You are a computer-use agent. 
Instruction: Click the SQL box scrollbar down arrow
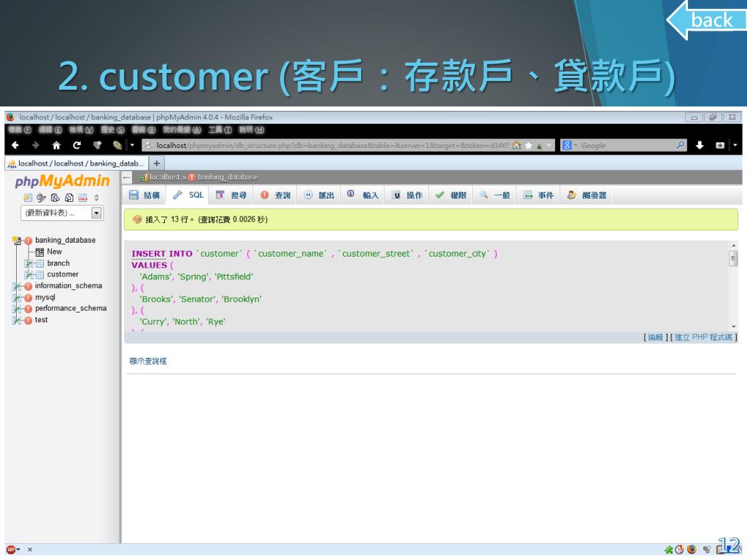[x=733, y=326]
